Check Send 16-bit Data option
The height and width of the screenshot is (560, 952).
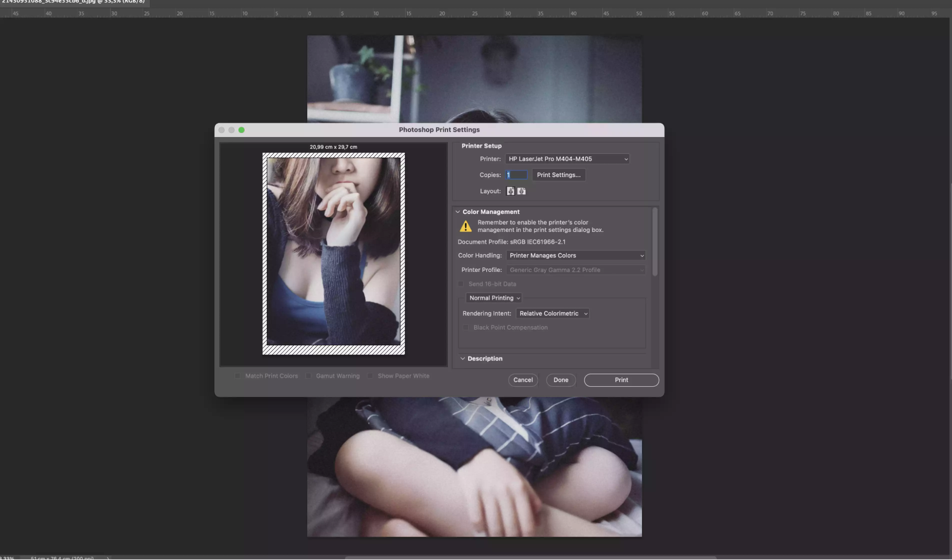coord(461,284)
